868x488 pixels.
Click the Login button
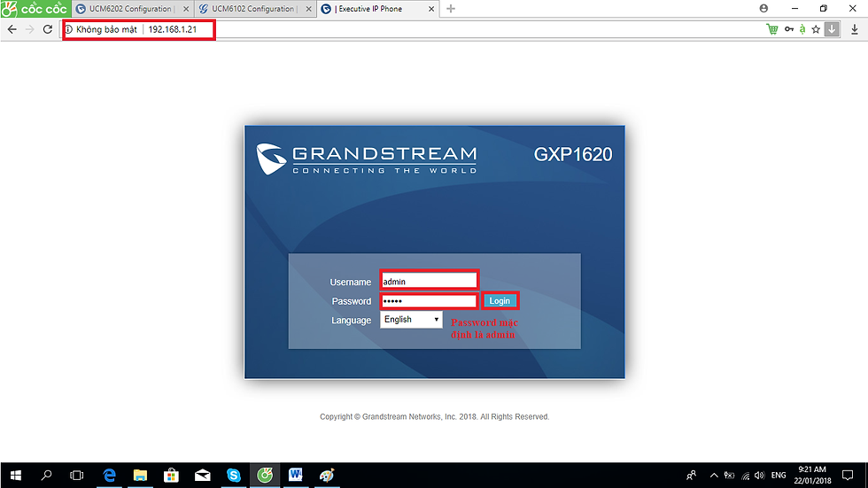tap(500, 301)
